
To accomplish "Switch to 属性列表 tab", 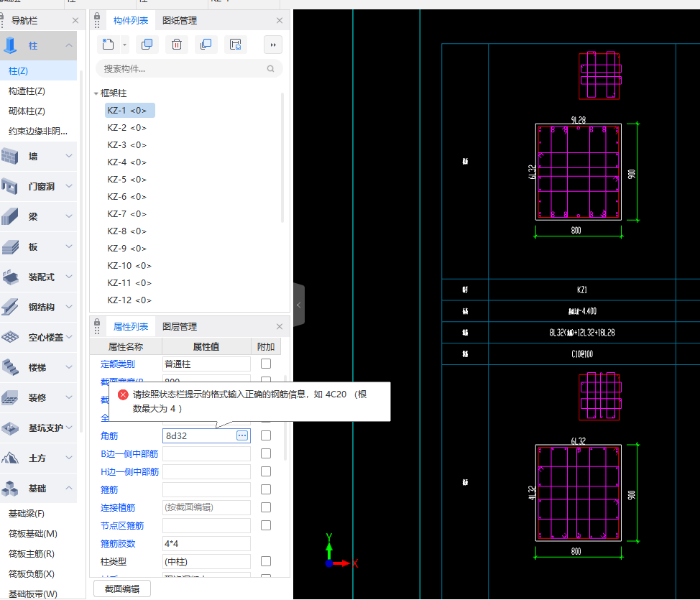I will tap(130, 327).
